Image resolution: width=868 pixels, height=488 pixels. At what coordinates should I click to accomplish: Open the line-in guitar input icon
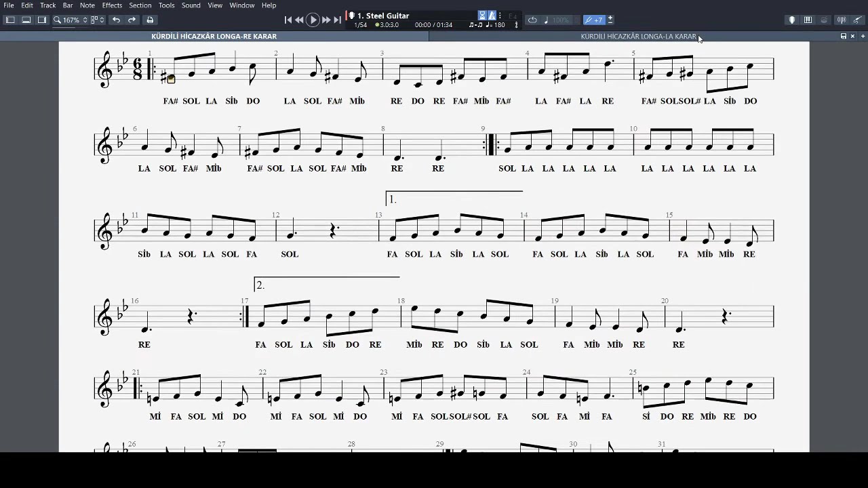click(856, 20)
